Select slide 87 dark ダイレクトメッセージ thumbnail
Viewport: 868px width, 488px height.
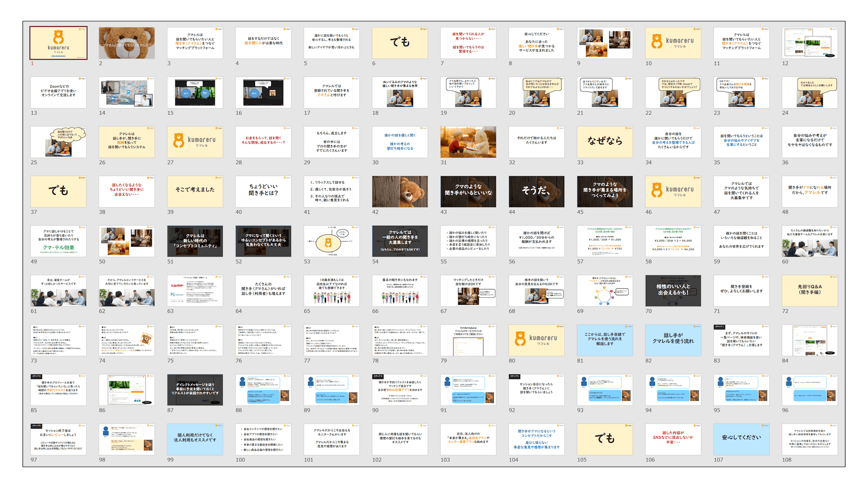[195, 390]
